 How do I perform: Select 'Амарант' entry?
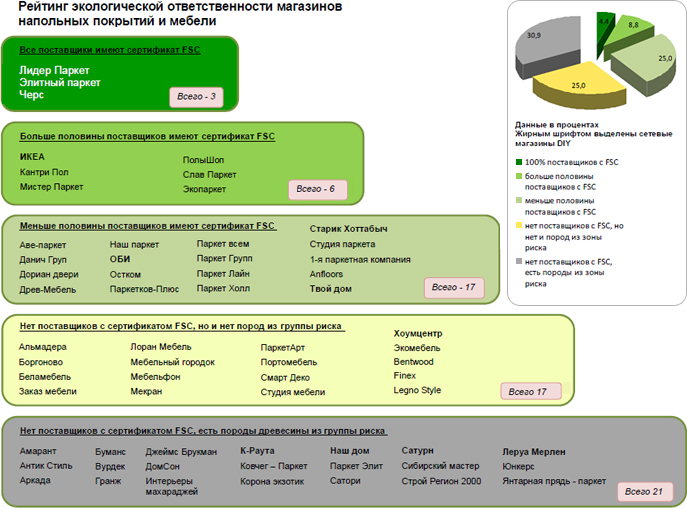tap(38, 451)
